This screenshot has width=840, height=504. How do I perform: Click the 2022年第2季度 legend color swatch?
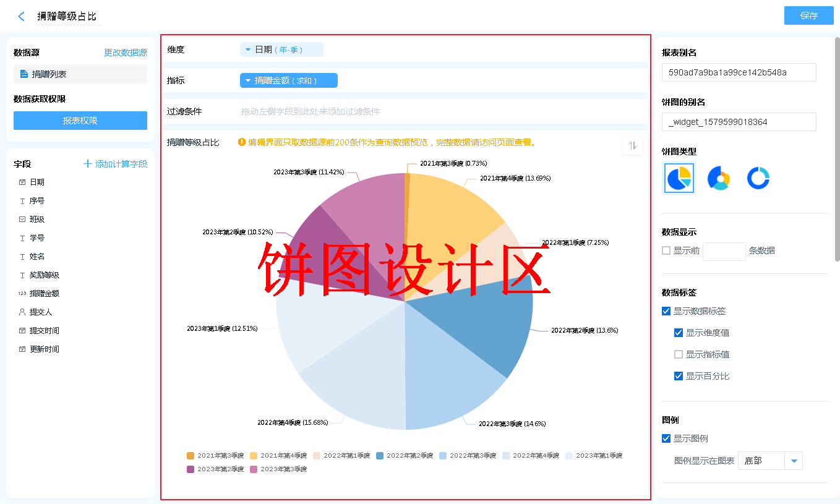click(x=380, y=456)
